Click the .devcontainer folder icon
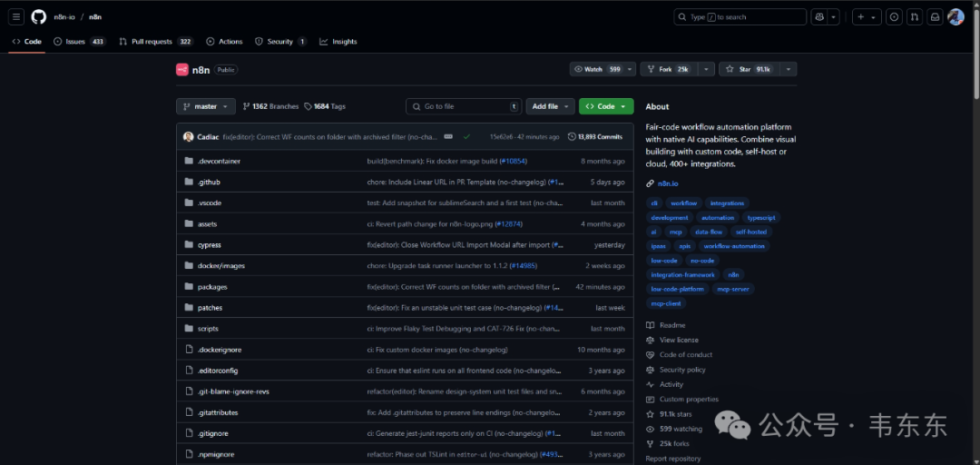Image resolution: width=980 pixels, height=465 pixels. pos(189,161)
